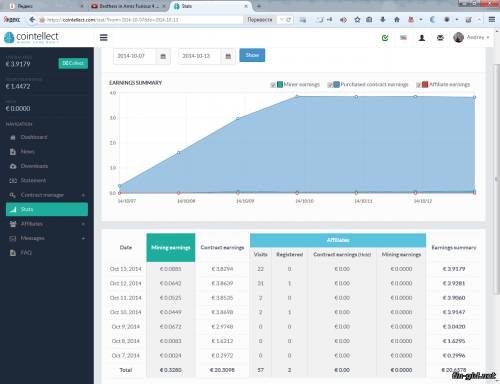Open the browser hamburger menu

492,20
